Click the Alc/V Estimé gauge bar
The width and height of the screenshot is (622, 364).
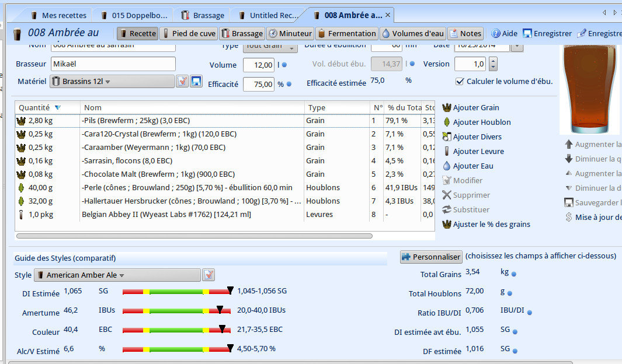177,349
